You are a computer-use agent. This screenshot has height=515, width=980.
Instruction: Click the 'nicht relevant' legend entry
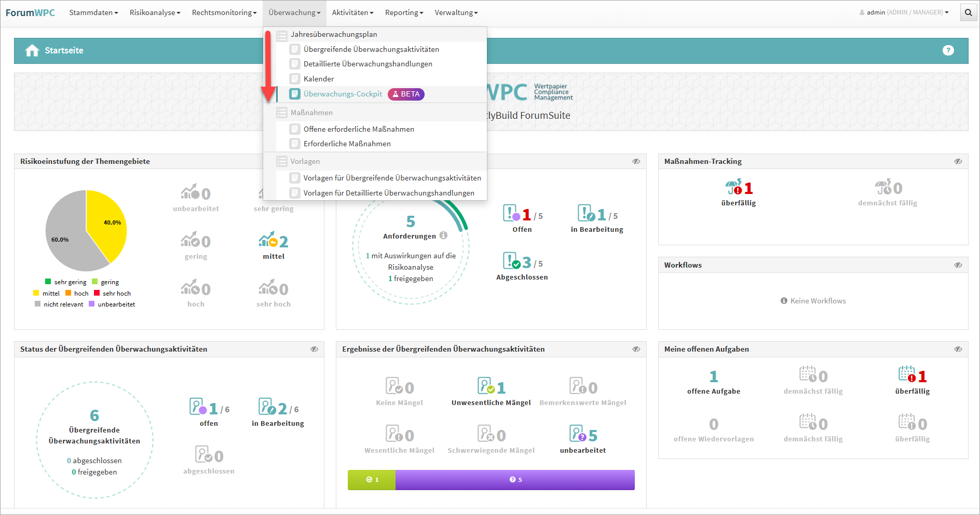click(x=59, y=304)
